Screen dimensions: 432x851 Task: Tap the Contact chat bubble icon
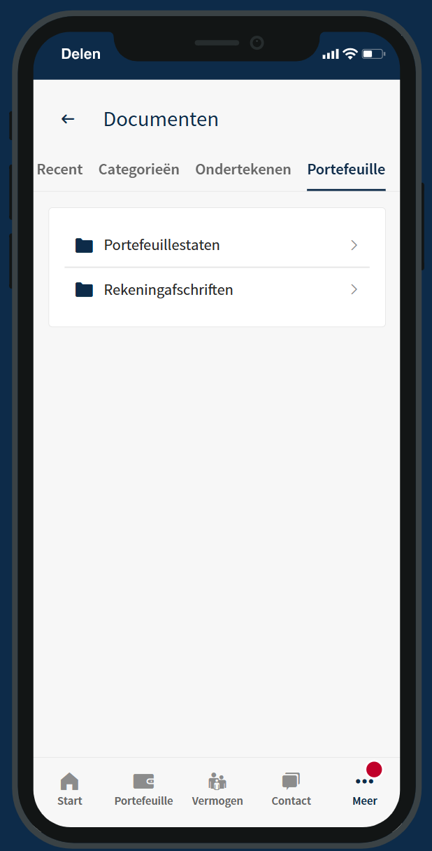[291, 782]
